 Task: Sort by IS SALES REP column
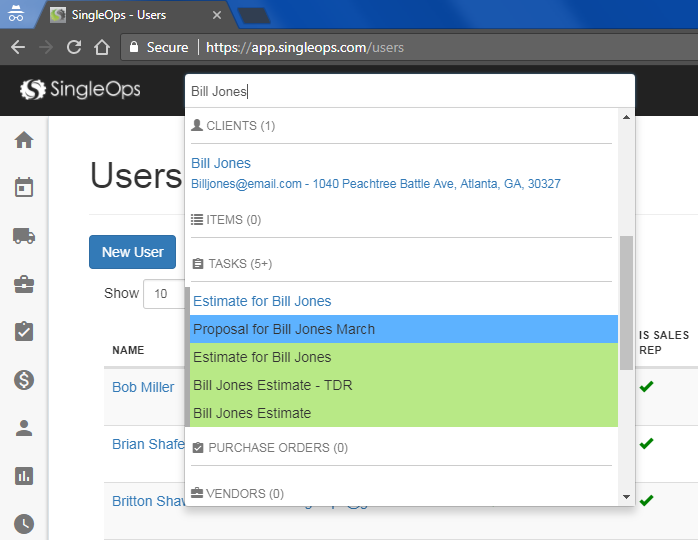coord(664,343)
